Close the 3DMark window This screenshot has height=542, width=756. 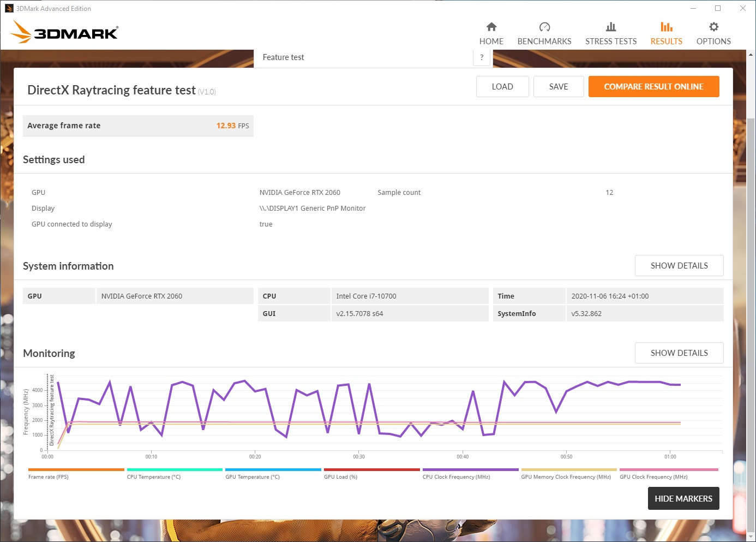coord(743,8)
